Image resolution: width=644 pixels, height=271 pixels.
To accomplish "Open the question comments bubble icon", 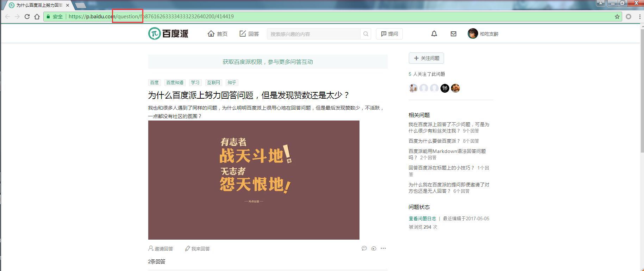I will click(364, 248).
